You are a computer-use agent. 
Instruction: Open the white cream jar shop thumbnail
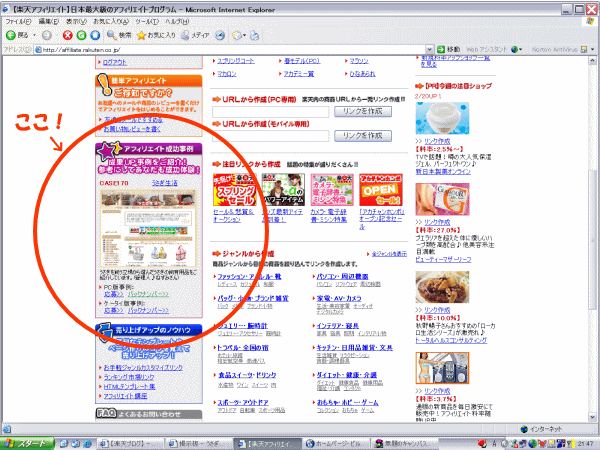[x=442, y=118]
